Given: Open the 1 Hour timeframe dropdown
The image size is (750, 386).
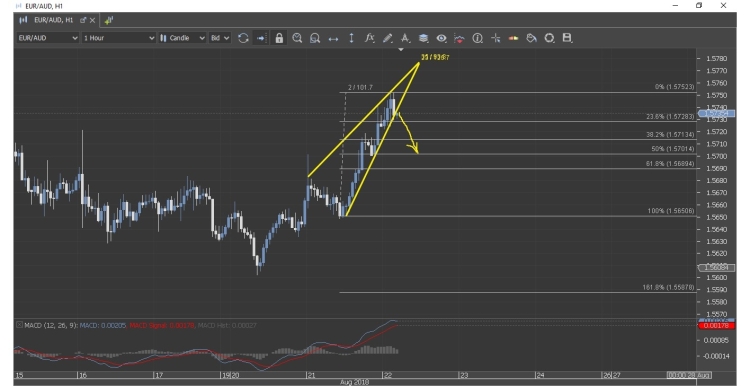Looking at the screenshot, I should tap(119, 38).
